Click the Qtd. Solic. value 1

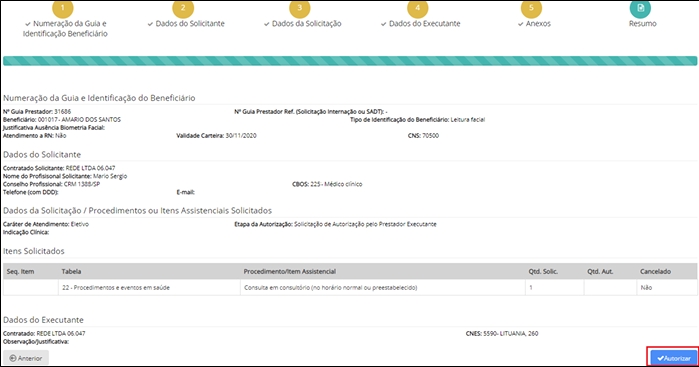[x=530, y=288]
